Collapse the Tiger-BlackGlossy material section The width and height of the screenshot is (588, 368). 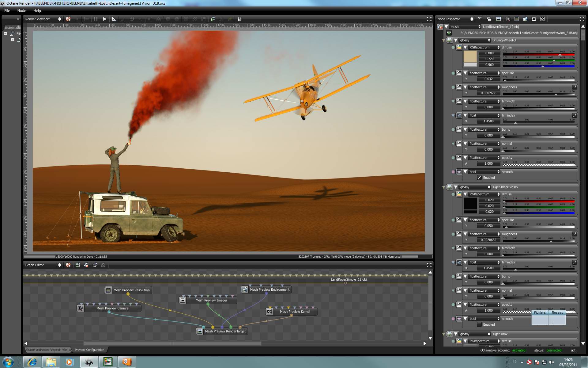(x=456, y=187)
